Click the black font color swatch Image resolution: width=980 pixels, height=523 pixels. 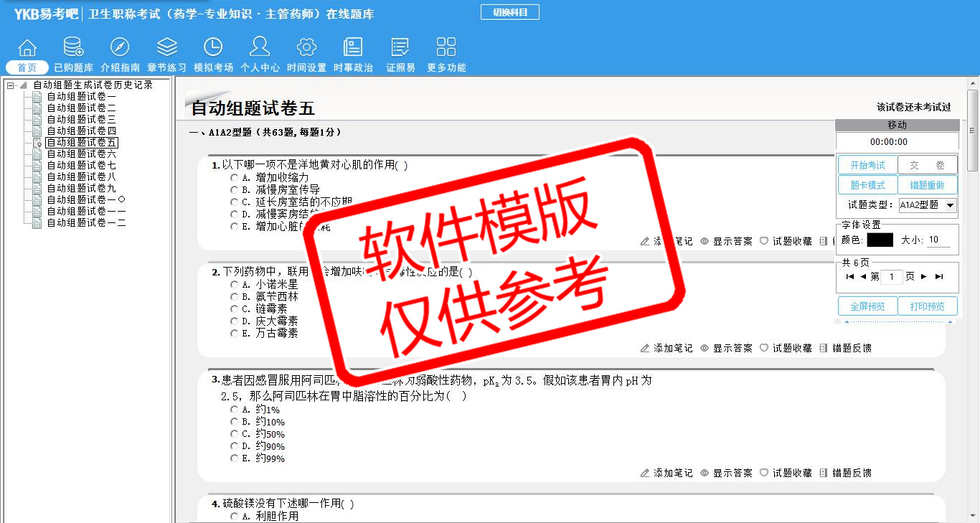(x=880, y=240)
